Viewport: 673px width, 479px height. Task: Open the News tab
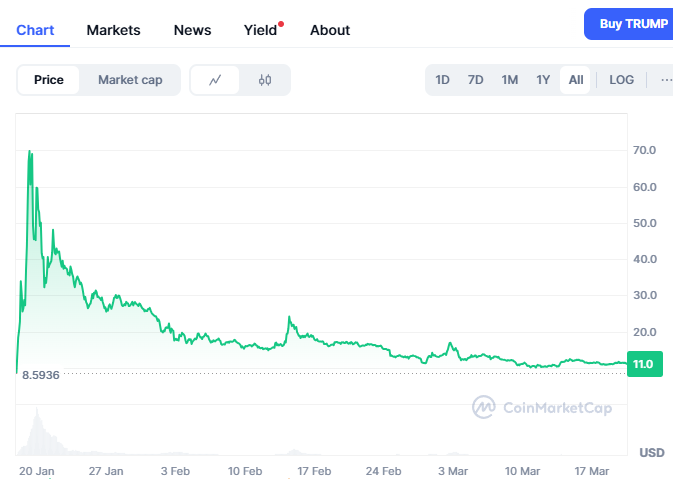[x=192, y=30]
